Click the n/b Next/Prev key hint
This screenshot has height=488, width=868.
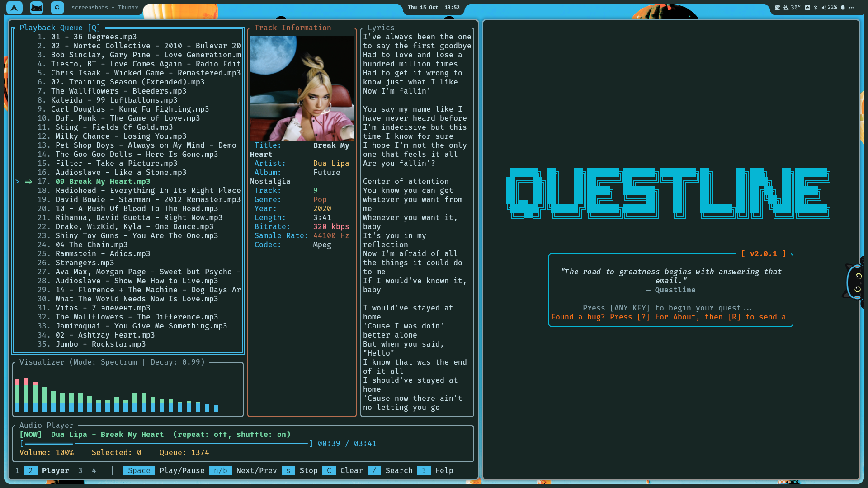click(243, 470)
